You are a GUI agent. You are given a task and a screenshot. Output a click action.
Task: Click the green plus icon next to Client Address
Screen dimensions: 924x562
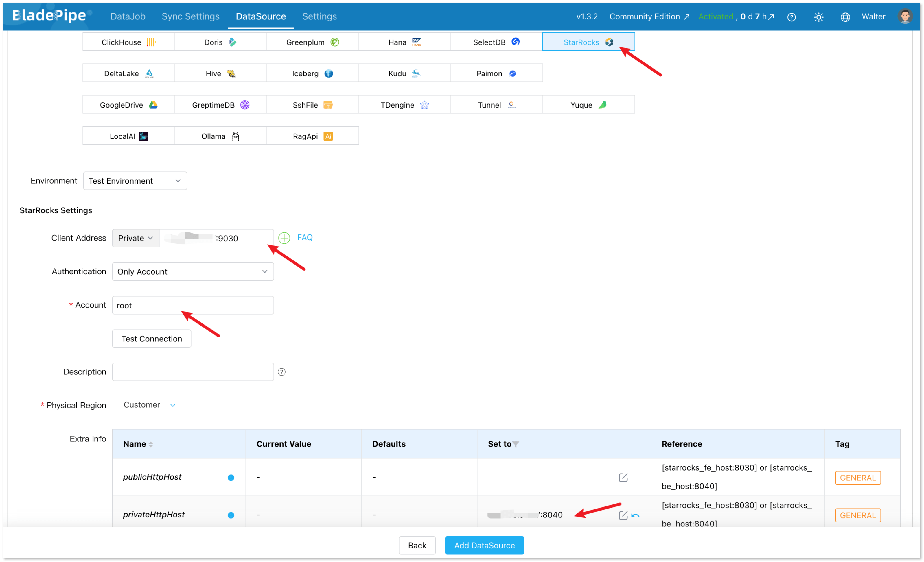coord(284,238)
